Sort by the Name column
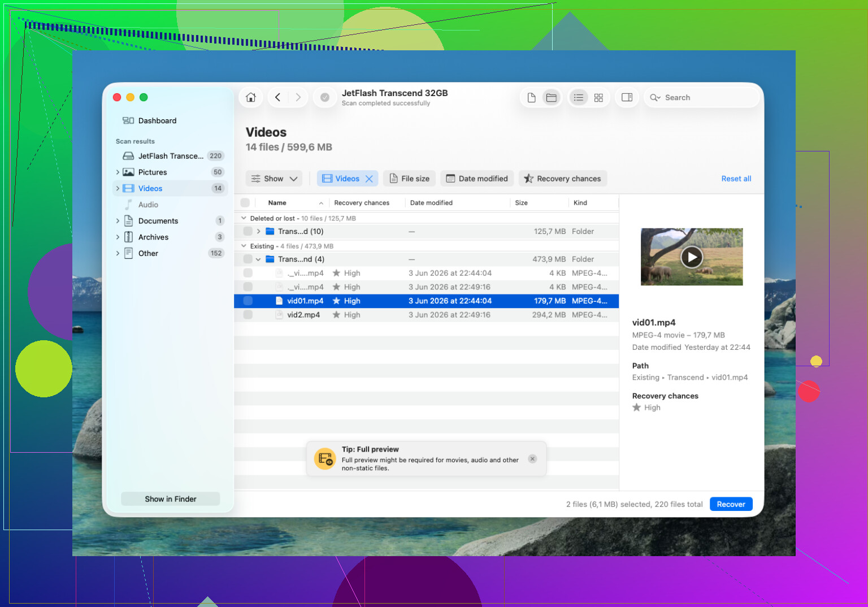The height and width of the screenshot is (607, 868). coord(277,203)
